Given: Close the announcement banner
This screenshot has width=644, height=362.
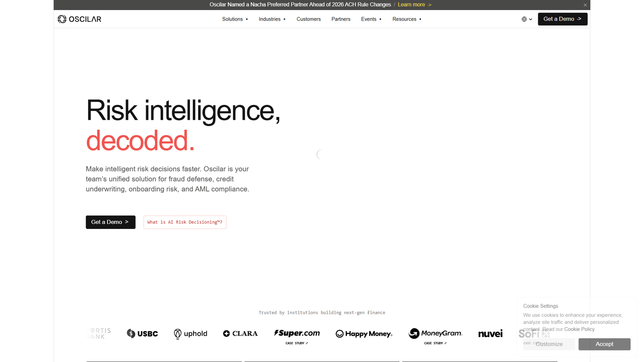Looking at the screenshot, I should [x=585, y=5].
